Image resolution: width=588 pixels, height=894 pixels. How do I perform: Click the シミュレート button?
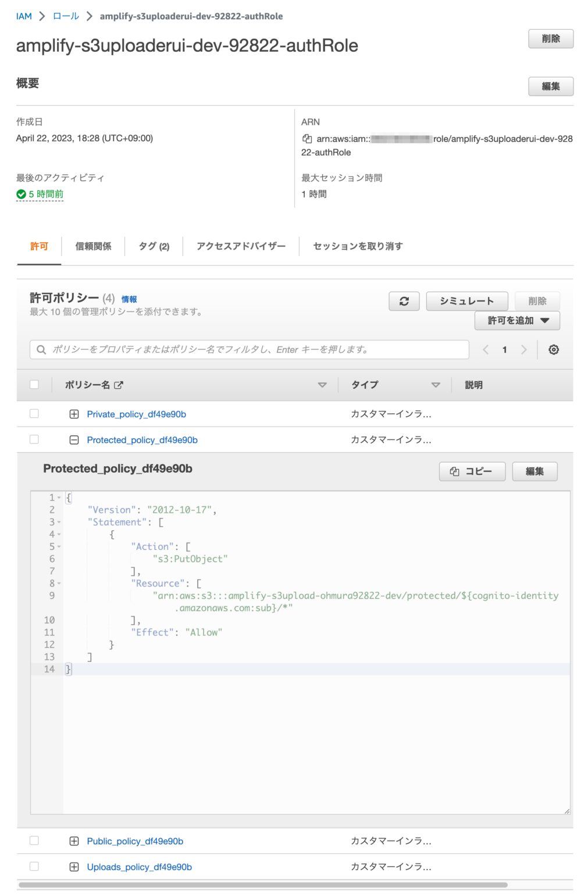coord(467,301)
